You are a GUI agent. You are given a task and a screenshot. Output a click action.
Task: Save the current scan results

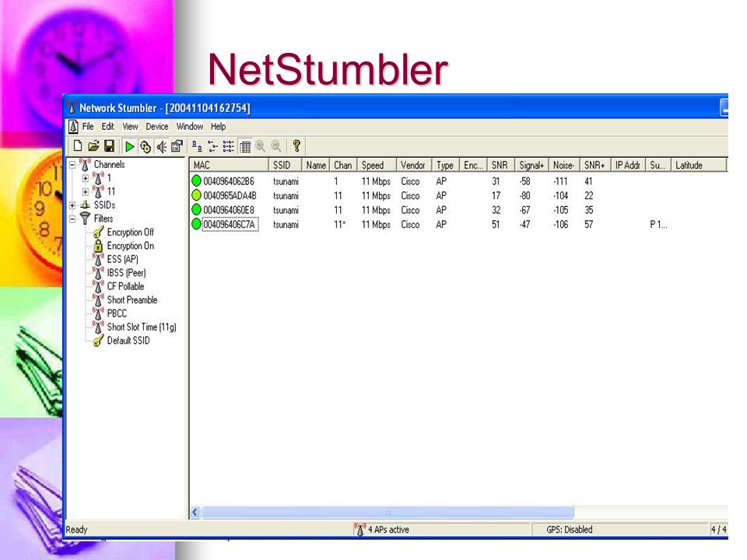109,146
